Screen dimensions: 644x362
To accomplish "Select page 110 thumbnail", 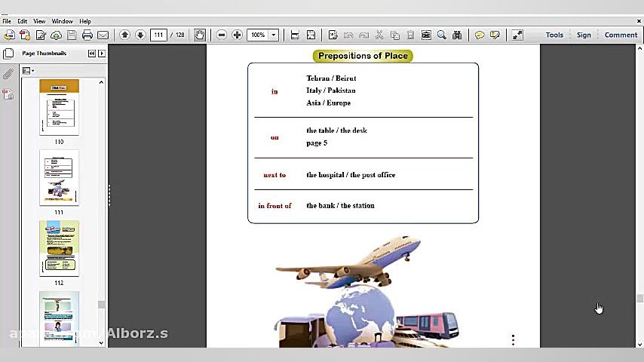I will pyautogui.click(x=59, y=108).
